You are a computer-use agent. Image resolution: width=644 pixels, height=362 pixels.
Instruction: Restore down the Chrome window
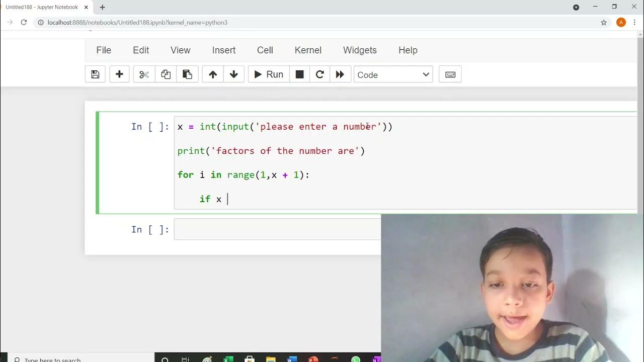tap(614, 7)
